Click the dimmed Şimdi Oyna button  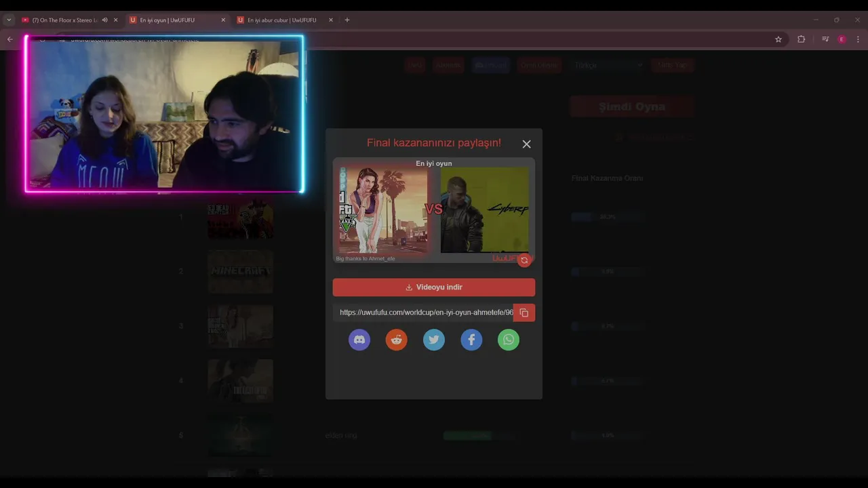click(632, 106)
